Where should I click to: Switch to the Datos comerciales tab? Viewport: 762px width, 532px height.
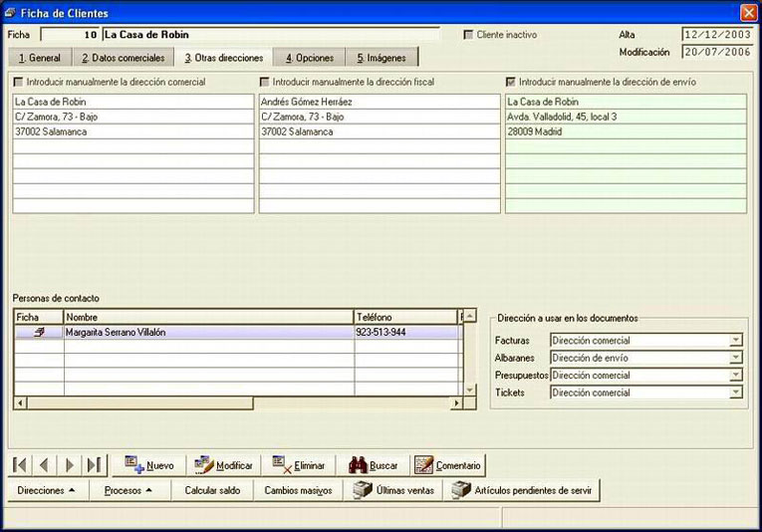123,58
